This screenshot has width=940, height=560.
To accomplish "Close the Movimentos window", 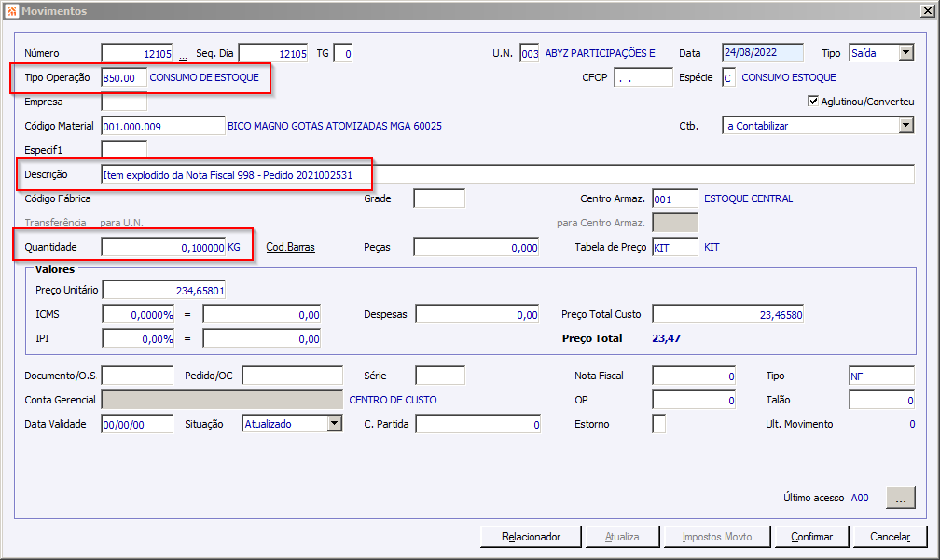I will tap(927, 11).
